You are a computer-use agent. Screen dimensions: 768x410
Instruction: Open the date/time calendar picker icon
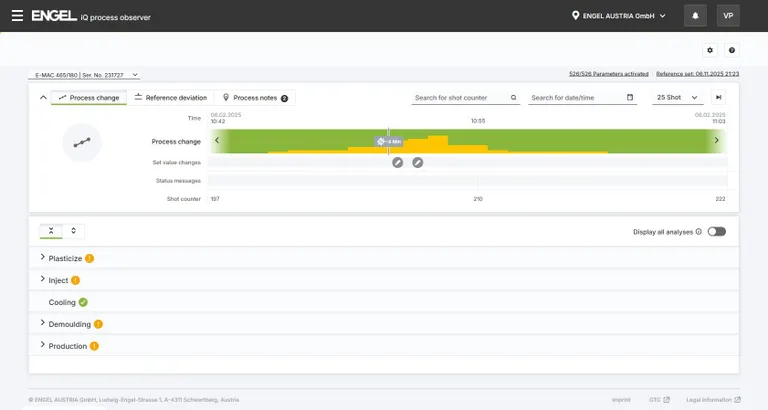(630, 97)
